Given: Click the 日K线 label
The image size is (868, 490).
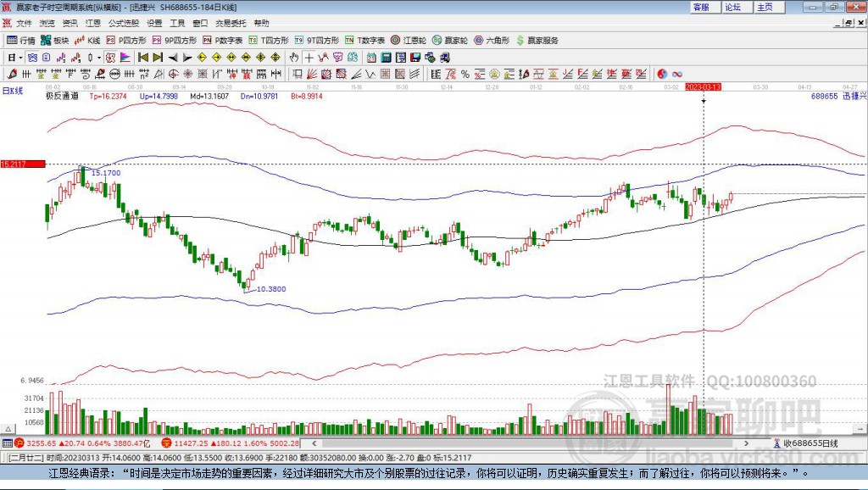Looking at the screenshot, I should point(13,92).
